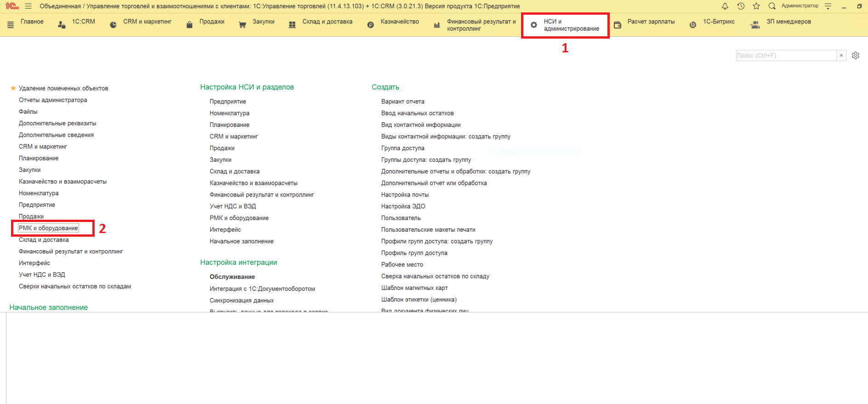Image resolution: width=868 pixels, height=404 pixels.
Task: Open the history clock icon
Action: point(741,6)
